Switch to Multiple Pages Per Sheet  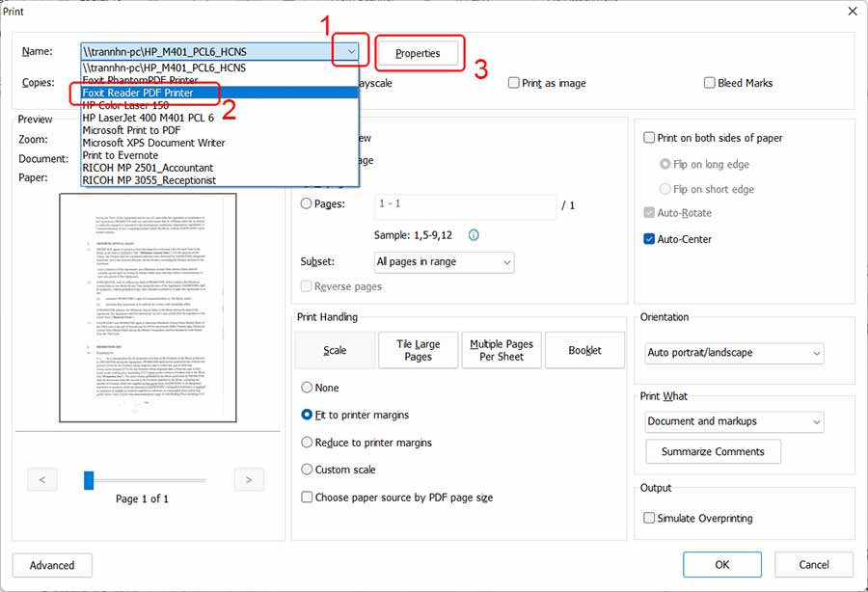point(501,350)
